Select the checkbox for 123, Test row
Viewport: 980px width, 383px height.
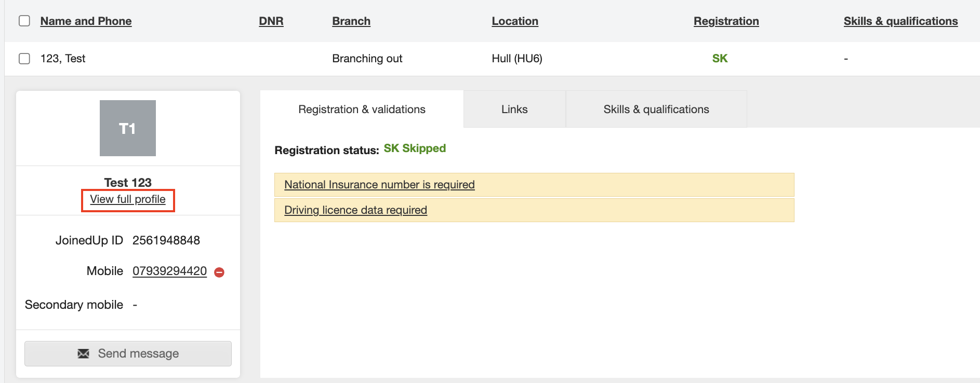click(x=24, y=59)
